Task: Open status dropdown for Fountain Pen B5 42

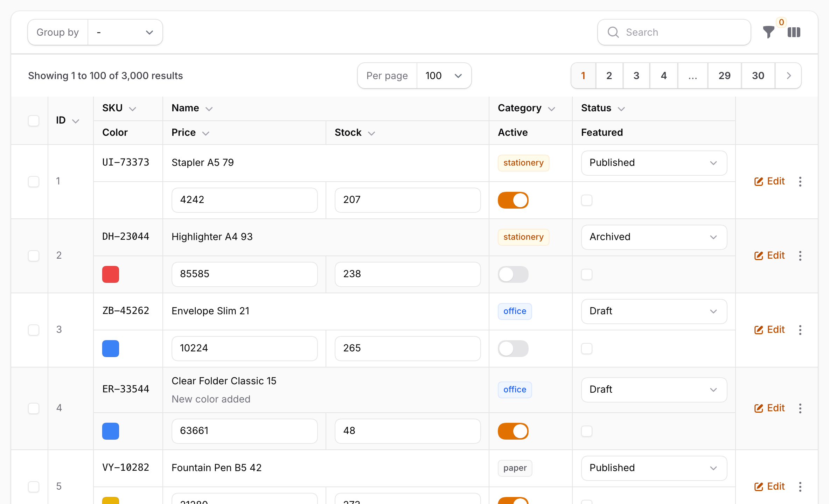Action: click(x=654, y=468)
